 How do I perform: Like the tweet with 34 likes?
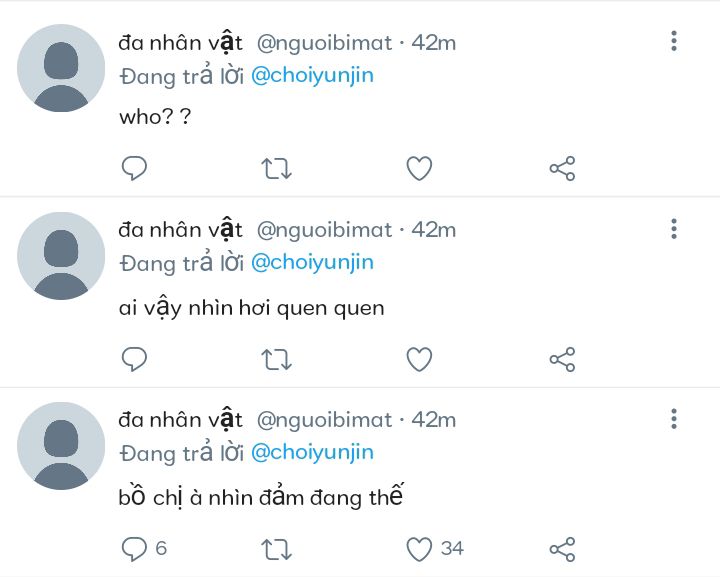(419, 549)
